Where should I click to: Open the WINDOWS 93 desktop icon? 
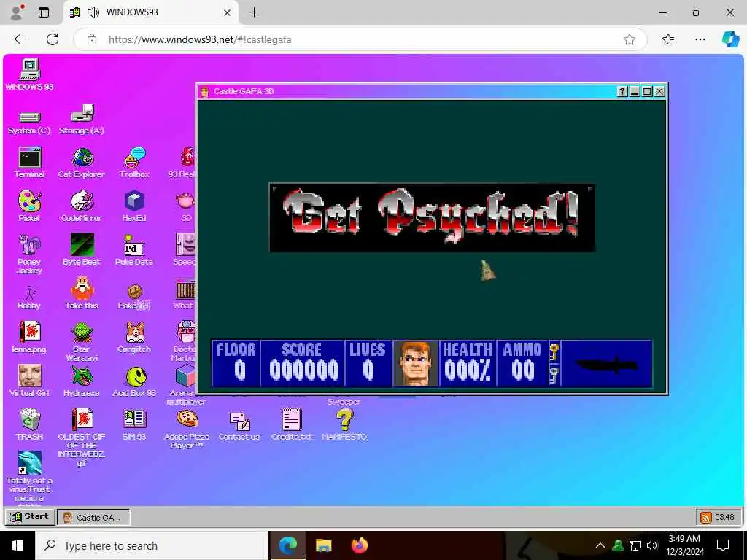pyautogui.click(x=29, y=74)
